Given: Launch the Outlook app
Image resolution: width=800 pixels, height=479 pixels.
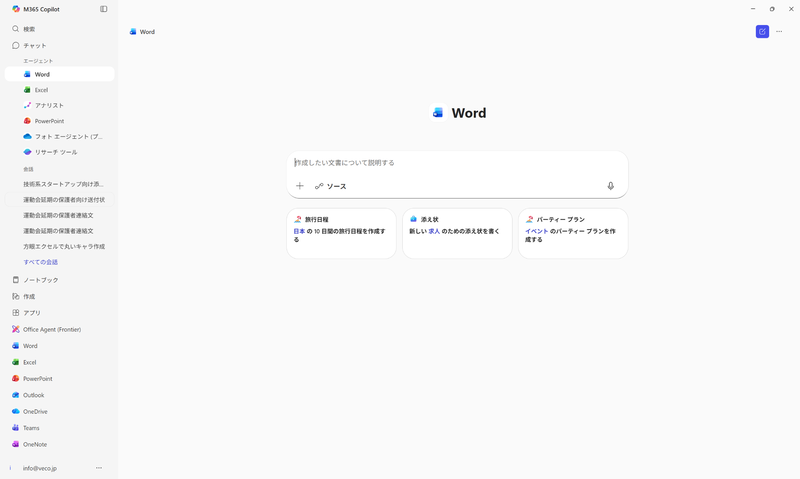Looking at the screenshot, I should coord(59,395).
